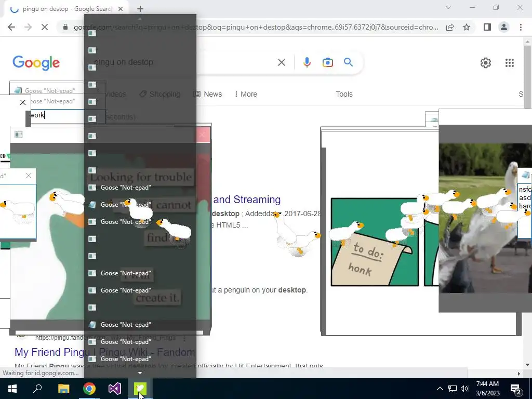532x399 pixels.
Task: Click the Google logo
Action: pos(36,63)
